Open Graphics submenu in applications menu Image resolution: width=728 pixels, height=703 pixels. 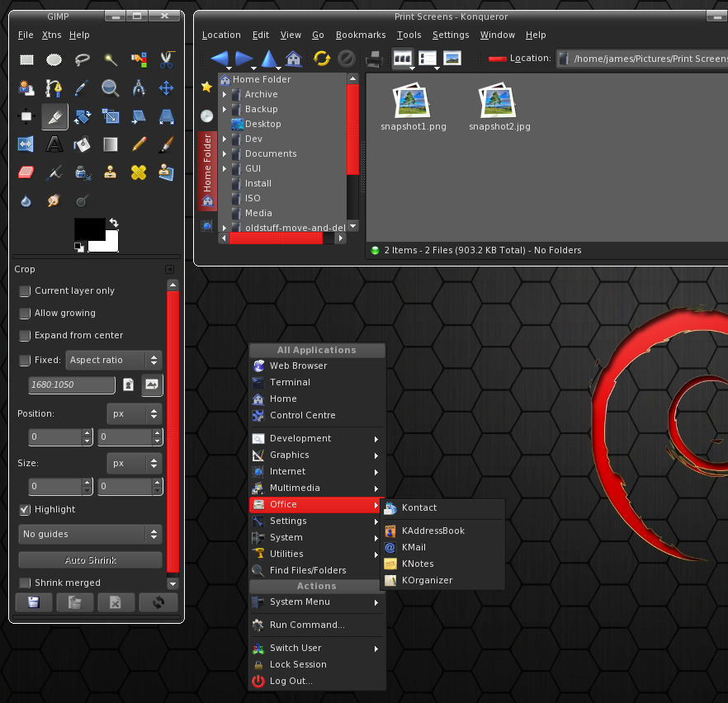[x=317, y=455]
